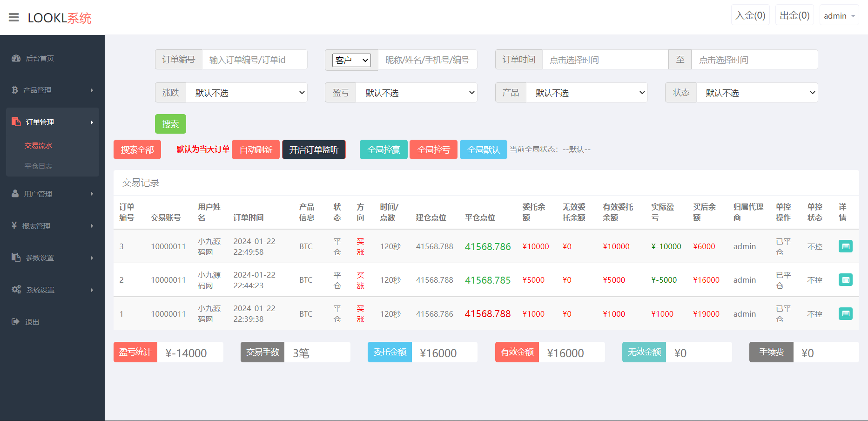Click the 入金(0) button
The width and height of the screenshot is (868, 421).
750,15
